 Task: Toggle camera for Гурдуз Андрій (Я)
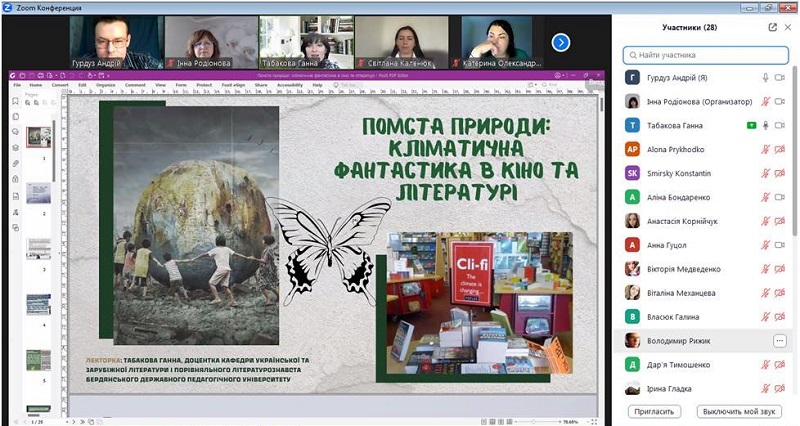pyautogui.click(x=780, y=78)
